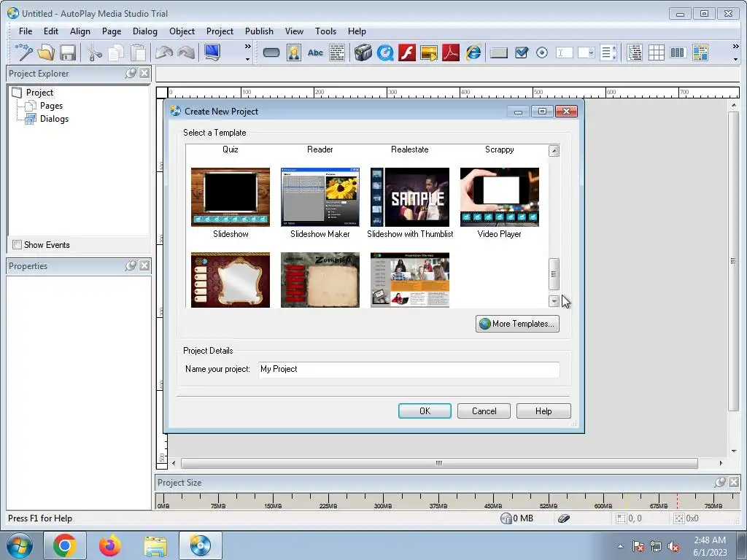Insert a QuickTime object icon

385,52
